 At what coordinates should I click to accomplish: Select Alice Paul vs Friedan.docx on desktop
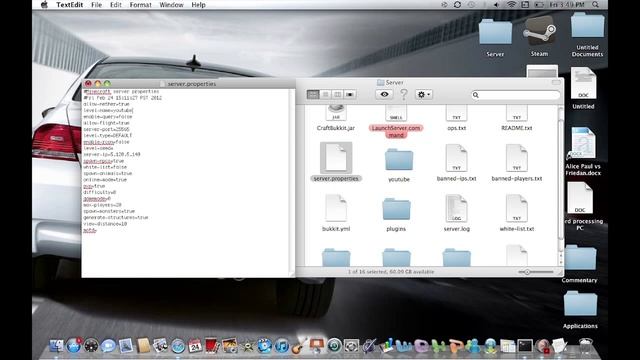pos(582,152)
